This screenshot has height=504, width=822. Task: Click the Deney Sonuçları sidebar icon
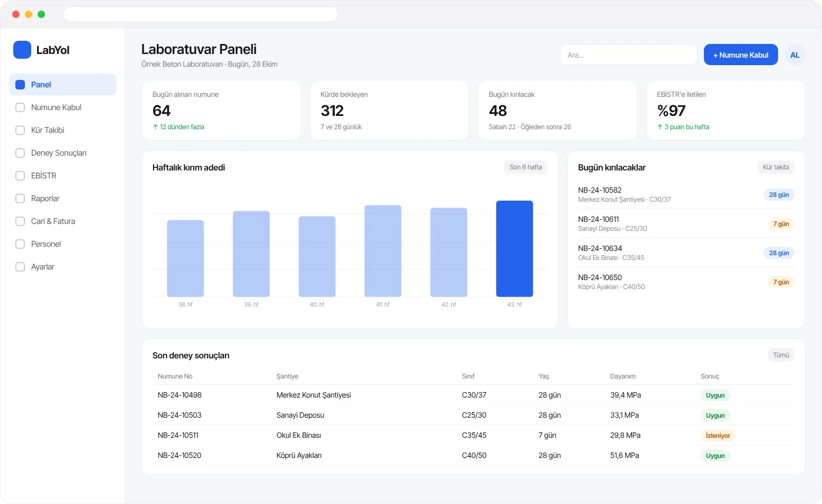(20, 153)
